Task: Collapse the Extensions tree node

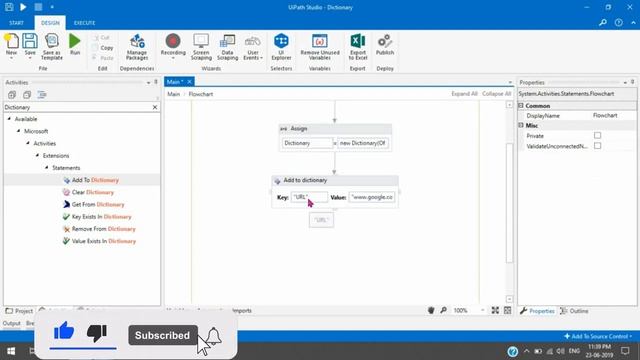Action: (37, 156)
